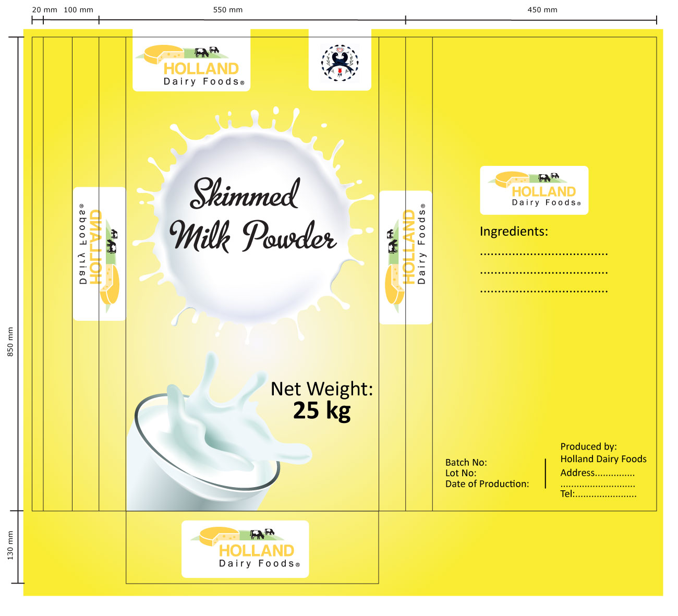Select the rotated Holland logo right of Milk Powder
Screen dimensions: 678x616
[x=405, y=257]
